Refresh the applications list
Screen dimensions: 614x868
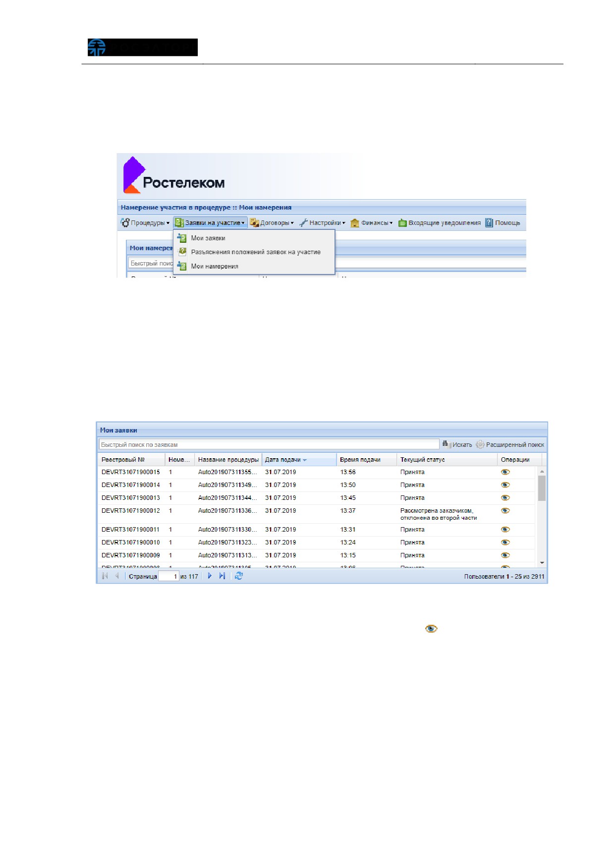pos(239,576)
